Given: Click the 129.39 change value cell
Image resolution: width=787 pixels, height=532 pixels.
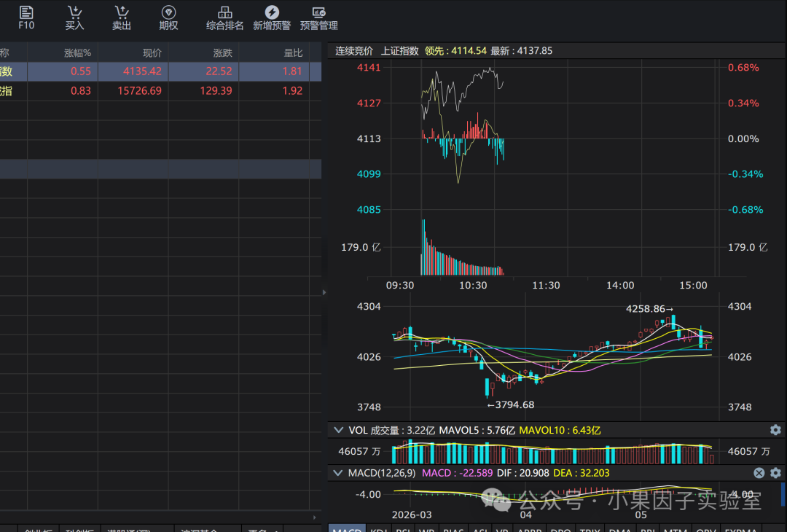Looking at the screenshot, I should pos(216,91).
